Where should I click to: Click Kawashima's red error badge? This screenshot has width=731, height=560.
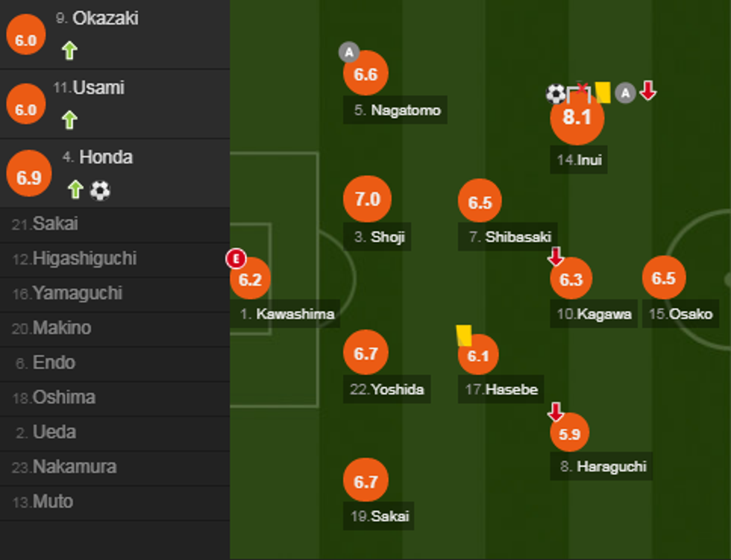[x=236, y=259]
